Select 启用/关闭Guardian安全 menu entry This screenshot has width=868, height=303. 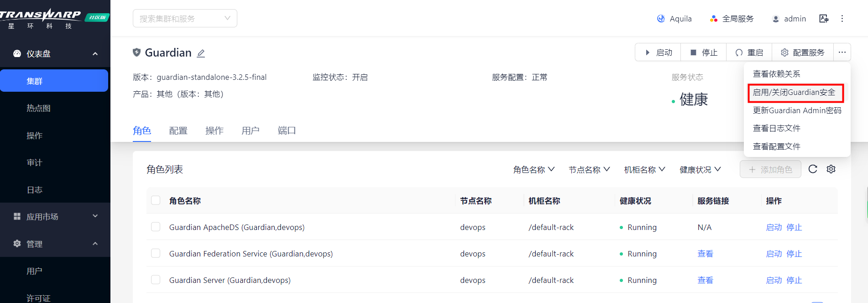coord(795,93)
